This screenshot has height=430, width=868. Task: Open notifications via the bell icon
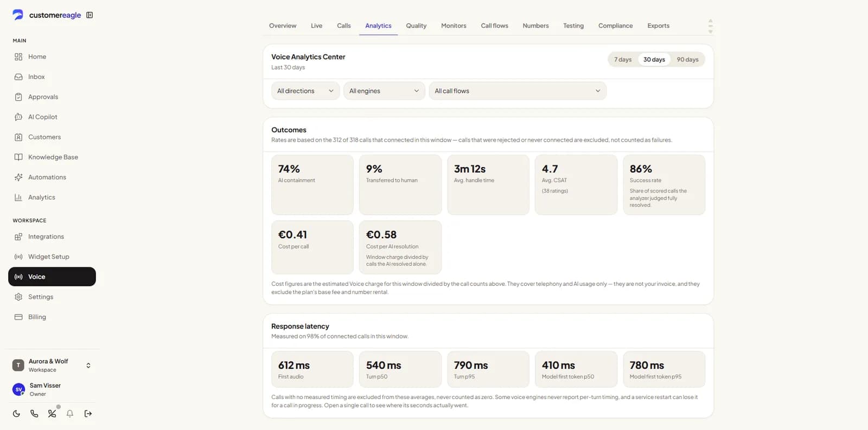(70, 414)
